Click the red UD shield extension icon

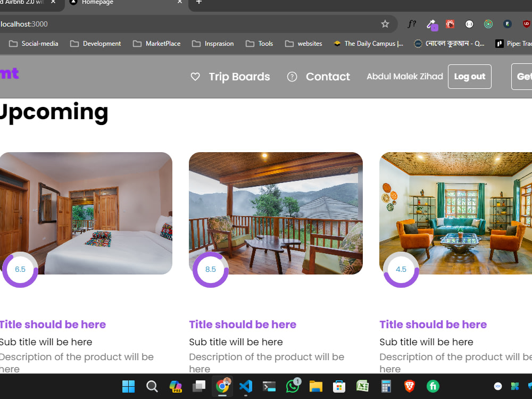527,24
